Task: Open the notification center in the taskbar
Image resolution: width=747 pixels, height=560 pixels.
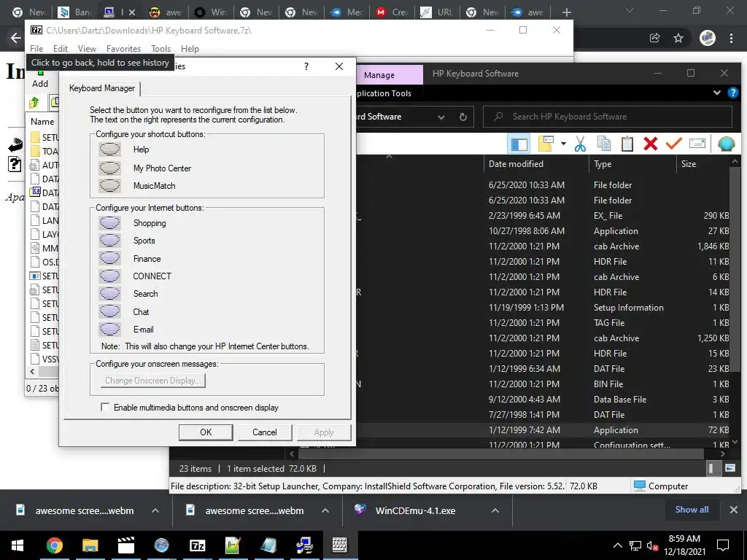Action: tap(723, 545)
